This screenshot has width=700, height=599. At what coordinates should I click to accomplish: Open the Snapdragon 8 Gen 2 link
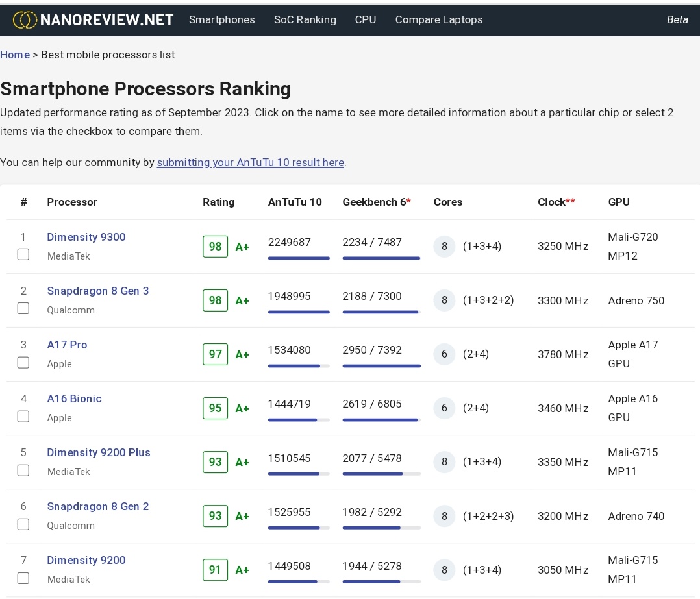coord(98,507)
